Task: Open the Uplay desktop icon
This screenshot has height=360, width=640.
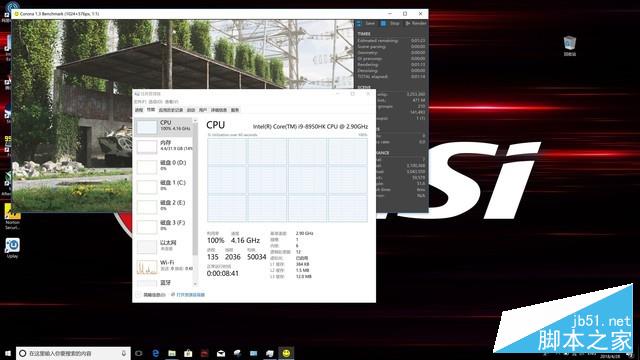Action: (x=12, y=248)
